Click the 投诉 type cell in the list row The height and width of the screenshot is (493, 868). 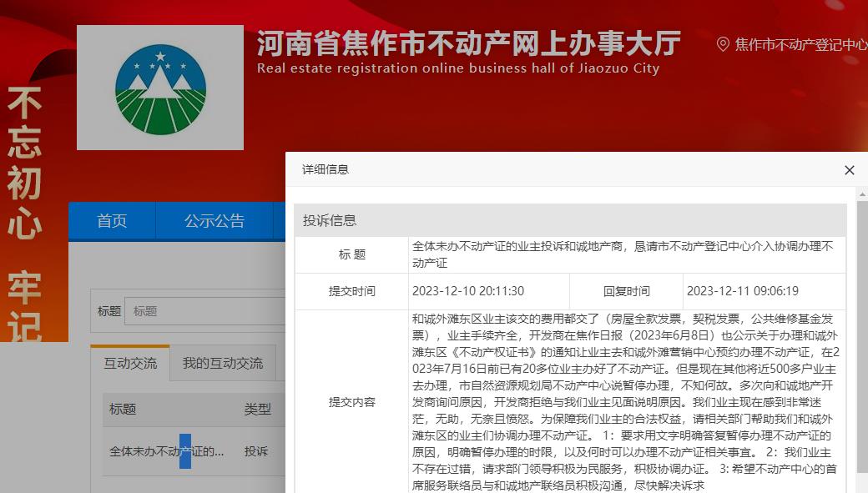pos(256,451)
